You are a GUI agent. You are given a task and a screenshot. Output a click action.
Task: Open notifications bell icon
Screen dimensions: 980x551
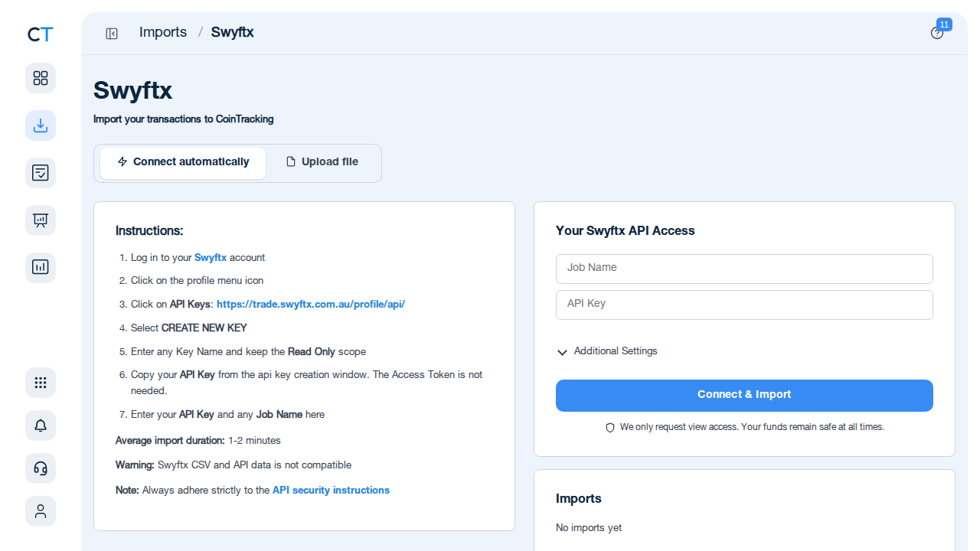(x=41, y=425)
